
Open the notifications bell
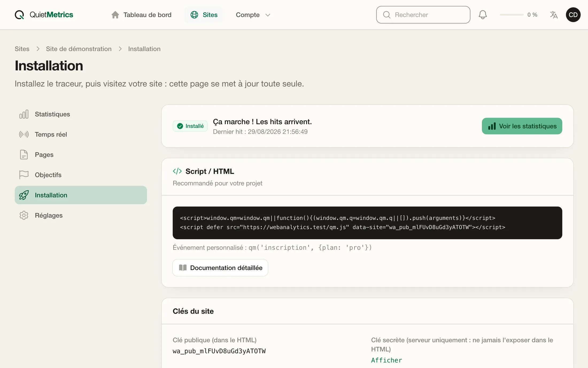point(482,15)
